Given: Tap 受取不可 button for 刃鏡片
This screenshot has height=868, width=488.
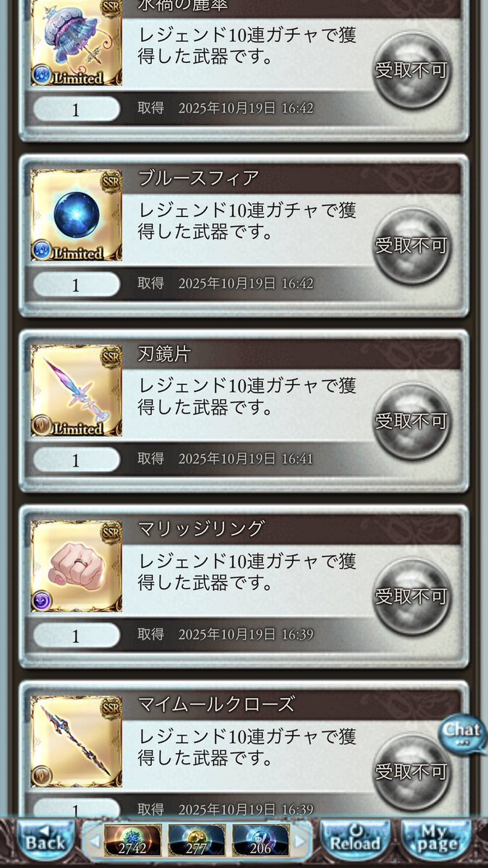Looking at the screenshot, I should tap(411, 421).
